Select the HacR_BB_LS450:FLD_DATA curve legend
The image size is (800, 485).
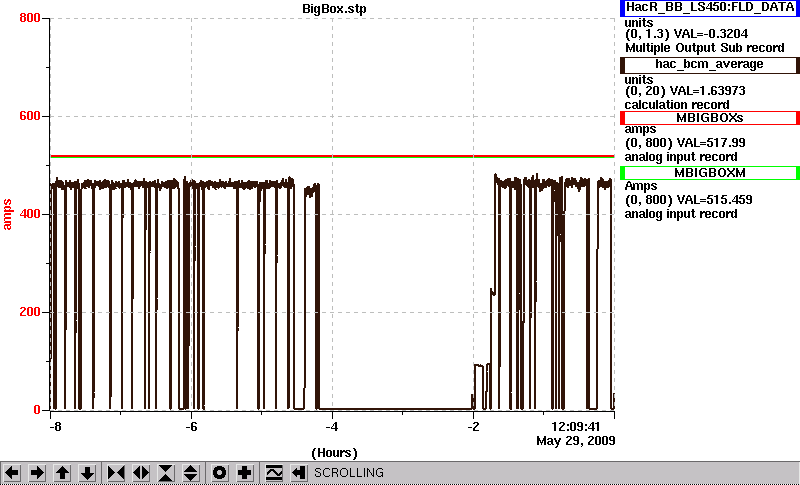(x=710, y=8)
